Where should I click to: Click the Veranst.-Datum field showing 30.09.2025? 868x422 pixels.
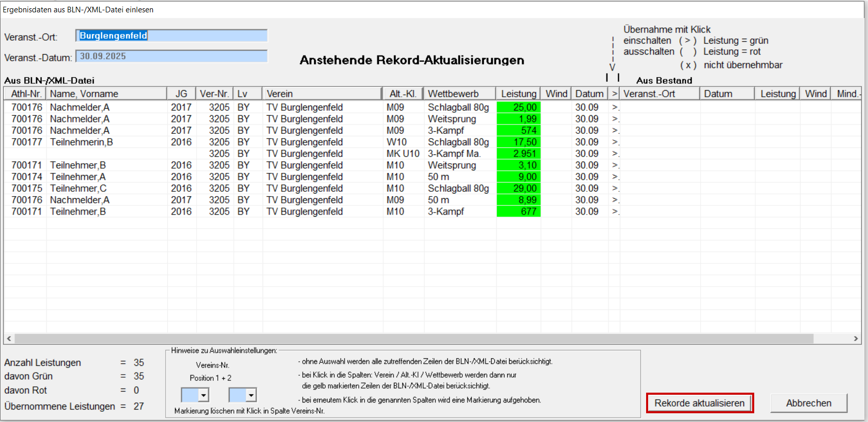coord(171,56)
